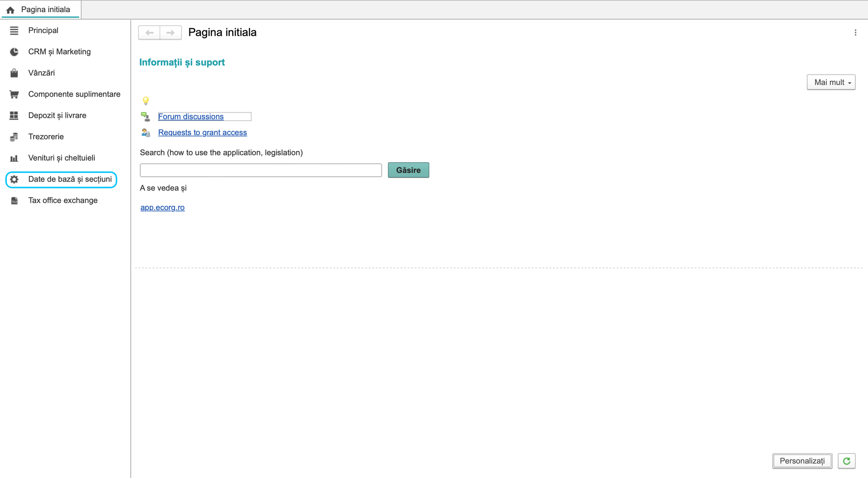This screenshot has height=478, width=868.
Task: Open the three-dot options menu
Action: 855,33
